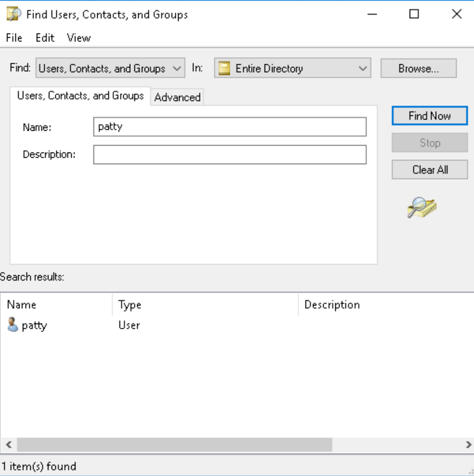Click the horizontal scrollbar right arrow
The width and height of the screenshot is (474, 476).
click(x=468, y=445)
